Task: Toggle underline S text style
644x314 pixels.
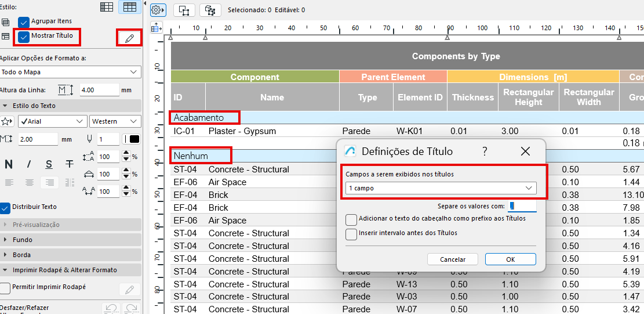Action: [49, 164]
